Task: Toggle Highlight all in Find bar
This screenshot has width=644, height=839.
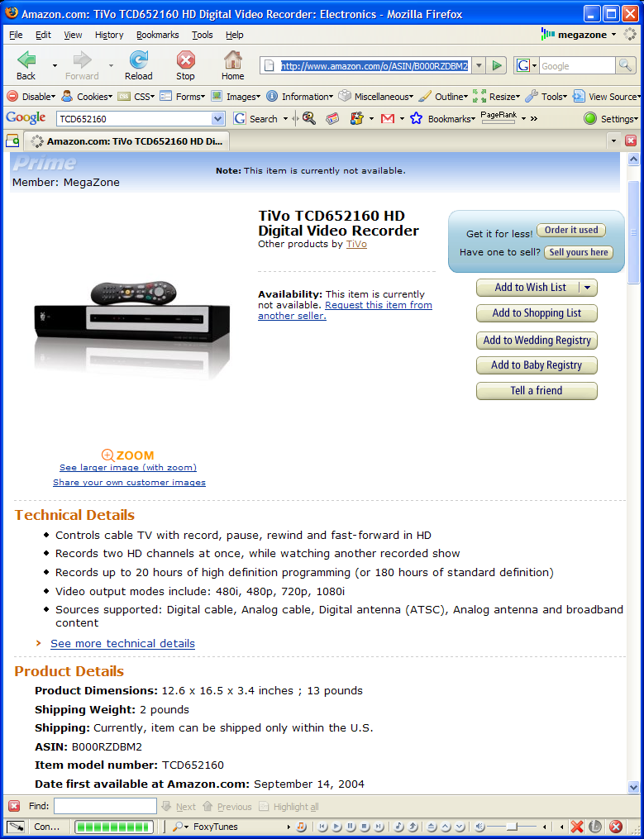Action: click(289, 807)
